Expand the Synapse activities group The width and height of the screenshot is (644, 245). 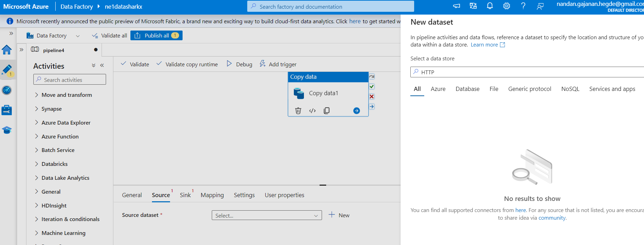[x=48, y=109]
